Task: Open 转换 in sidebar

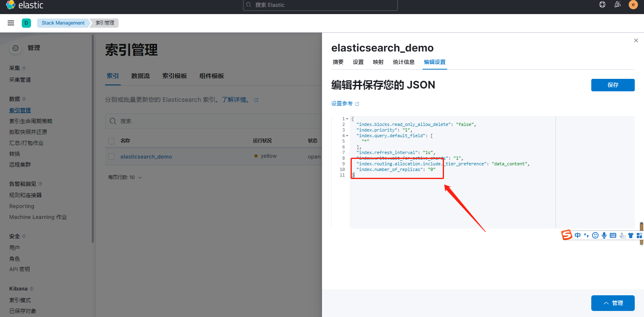Action: click(x=14, y=154)
